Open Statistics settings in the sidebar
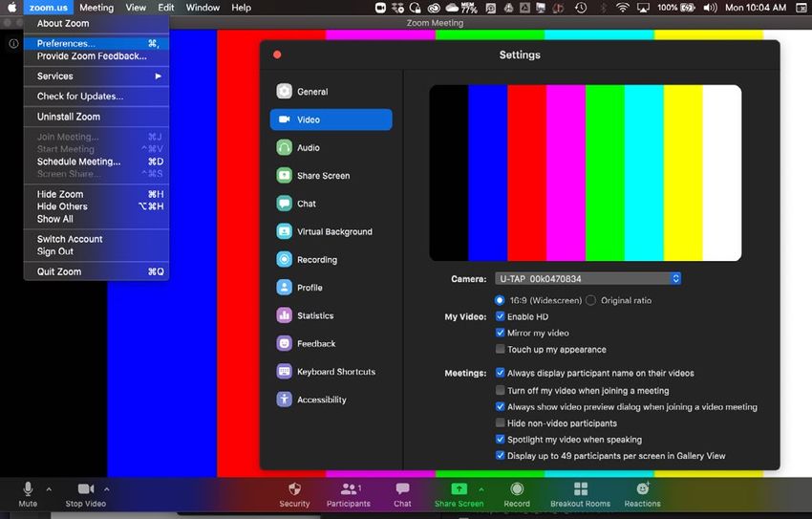The width and height of the screenshot is (812, 519). [305, 315]
